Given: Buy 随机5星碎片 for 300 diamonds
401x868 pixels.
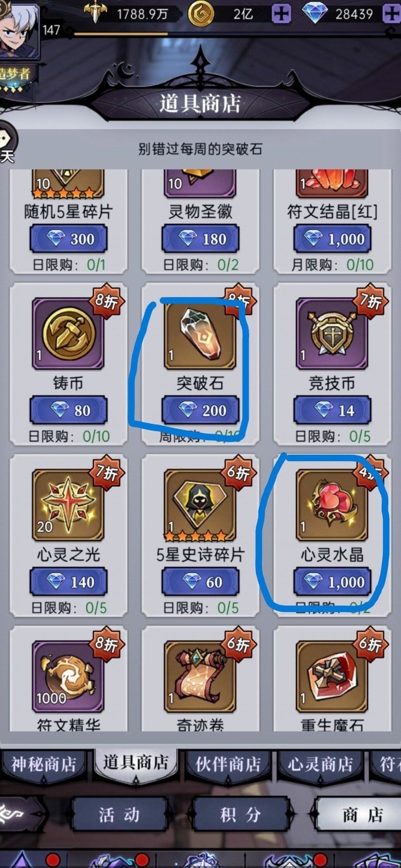Looking at the screenshot, I should tap(68, 239).
